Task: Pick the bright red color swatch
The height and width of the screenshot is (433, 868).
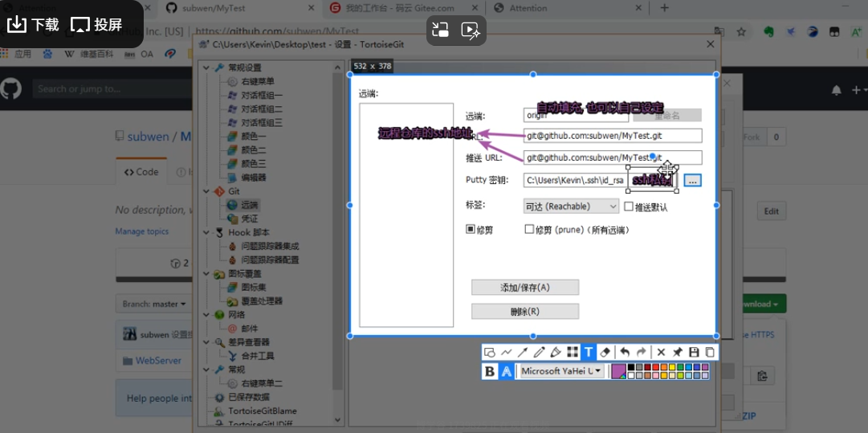Action: (655, 367)
